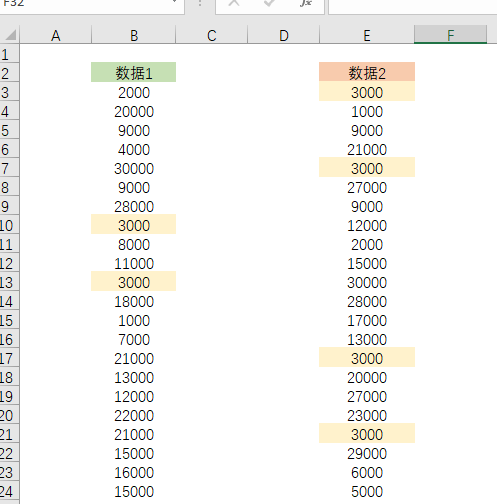The image size is (497, 504).
Task: Select cell E12 containing 15000
Action: [367, 263]
